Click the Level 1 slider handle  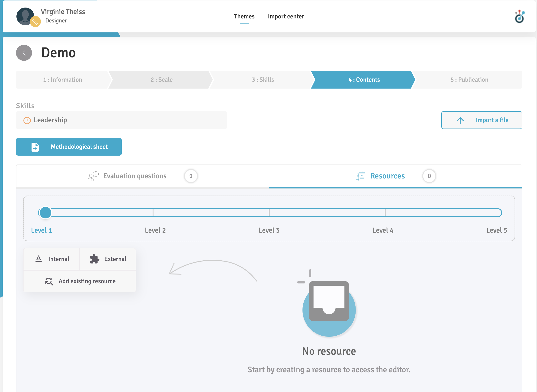point(45,213)
